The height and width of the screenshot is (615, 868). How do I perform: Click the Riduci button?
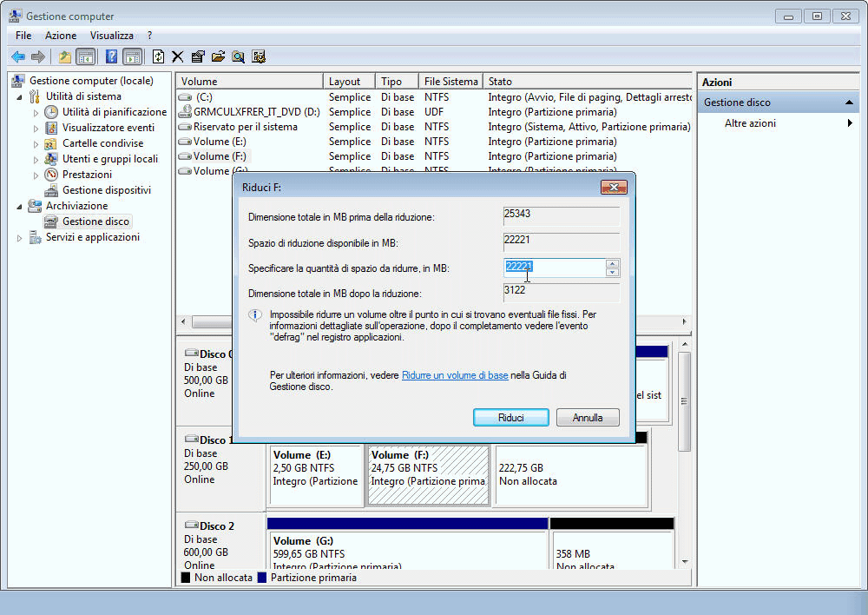pos(511,417)
